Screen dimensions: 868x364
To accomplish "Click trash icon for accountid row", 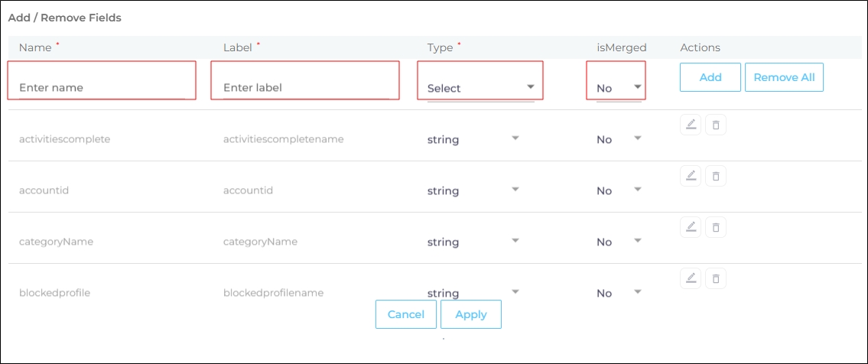I will [x=716, y=176].
